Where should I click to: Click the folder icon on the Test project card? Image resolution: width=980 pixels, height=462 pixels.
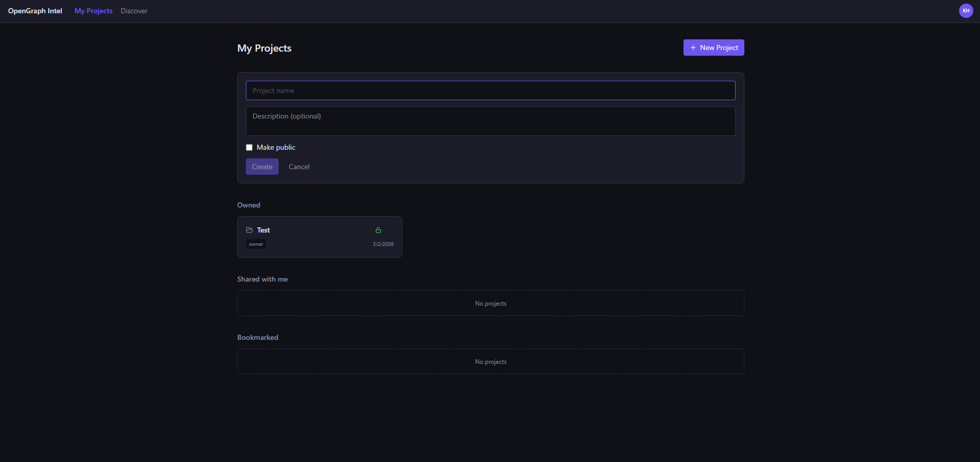point(249,230)
